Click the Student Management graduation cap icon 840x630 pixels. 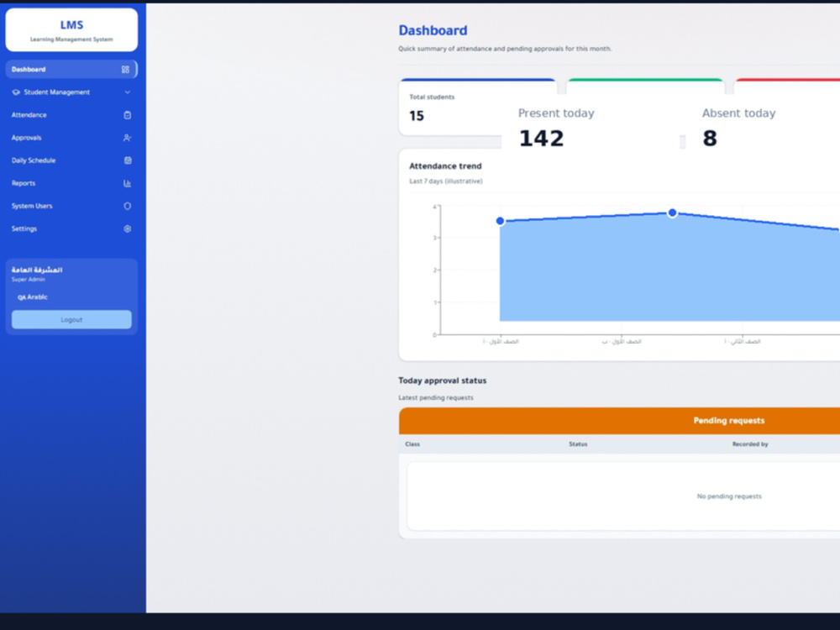(x=16, y=92)
